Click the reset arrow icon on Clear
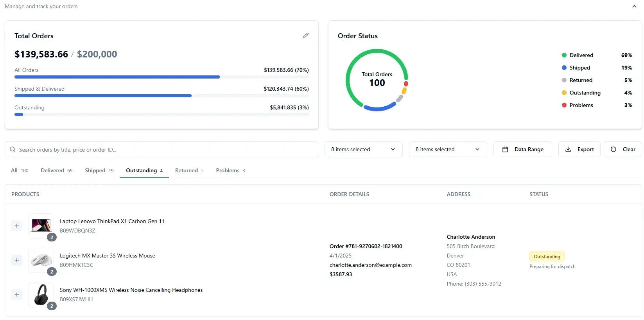The image size is (644, 320). (614, 149)
